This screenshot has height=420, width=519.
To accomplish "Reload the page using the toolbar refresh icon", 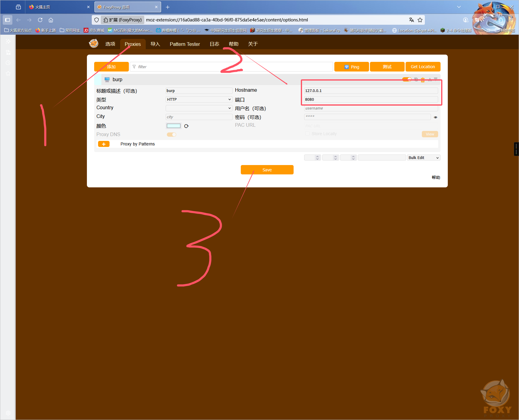I will (x=40, y=20).
